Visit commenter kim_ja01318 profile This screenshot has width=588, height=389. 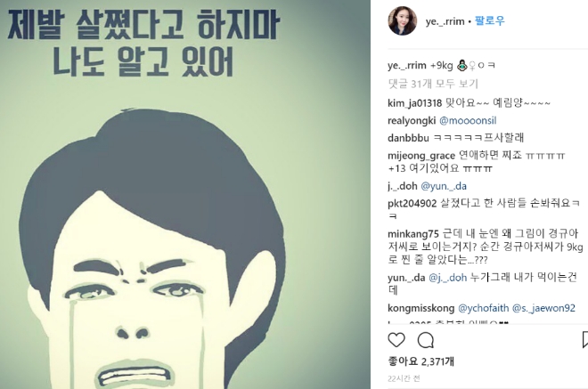(x=415, y=103)
